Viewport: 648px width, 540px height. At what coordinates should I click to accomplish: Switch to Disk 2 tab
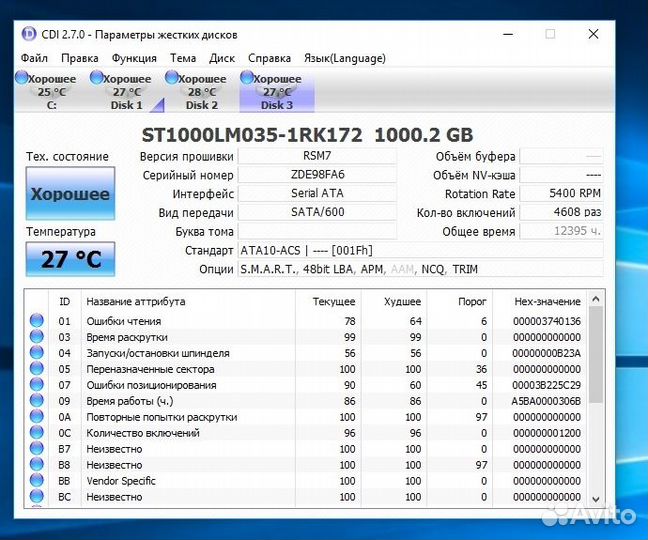coord(202,91)
